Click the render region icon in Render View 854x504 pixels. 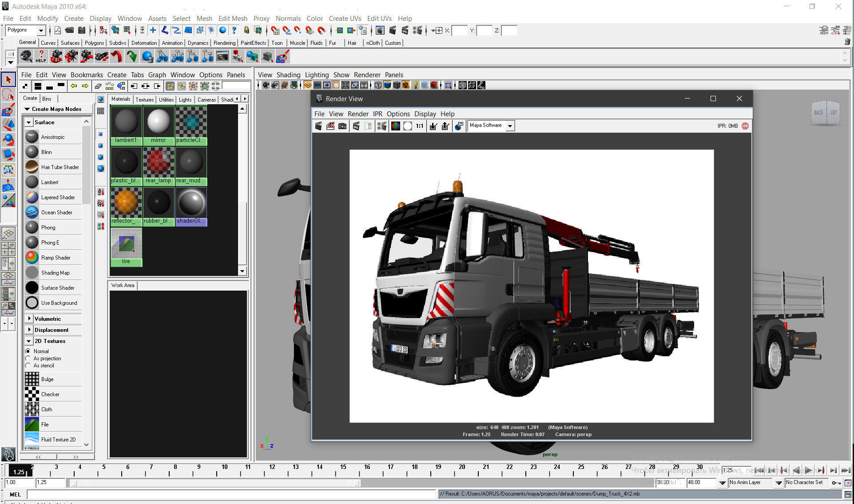point(330,126)
